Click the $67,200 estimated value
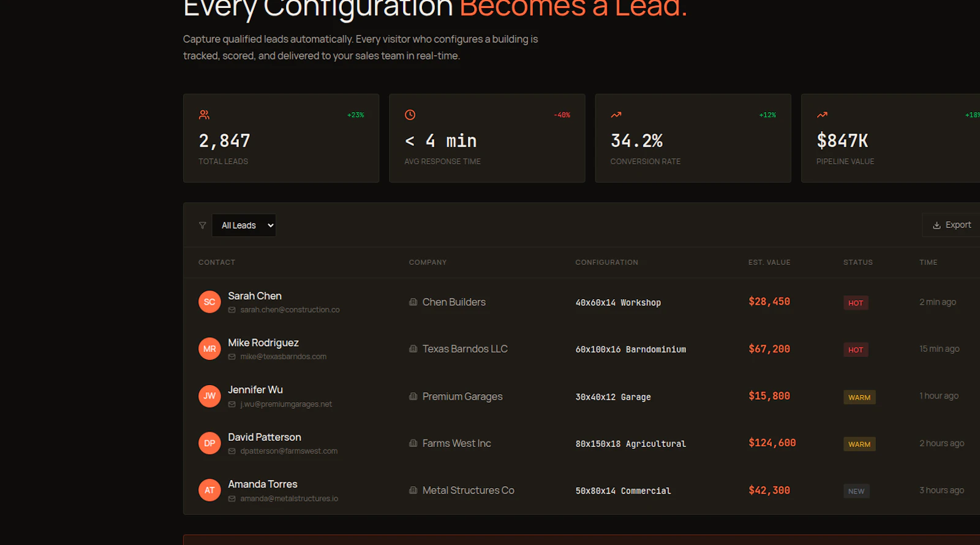The image size is (980, 545). pyautogui.click(x=769, y=349)
